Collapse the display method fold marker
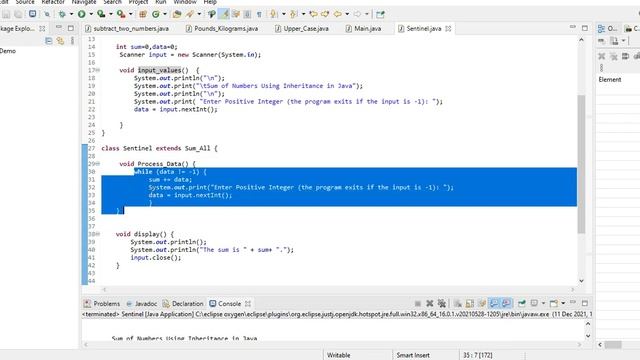This screenshot has height=360, width=640. pos(98,234)
